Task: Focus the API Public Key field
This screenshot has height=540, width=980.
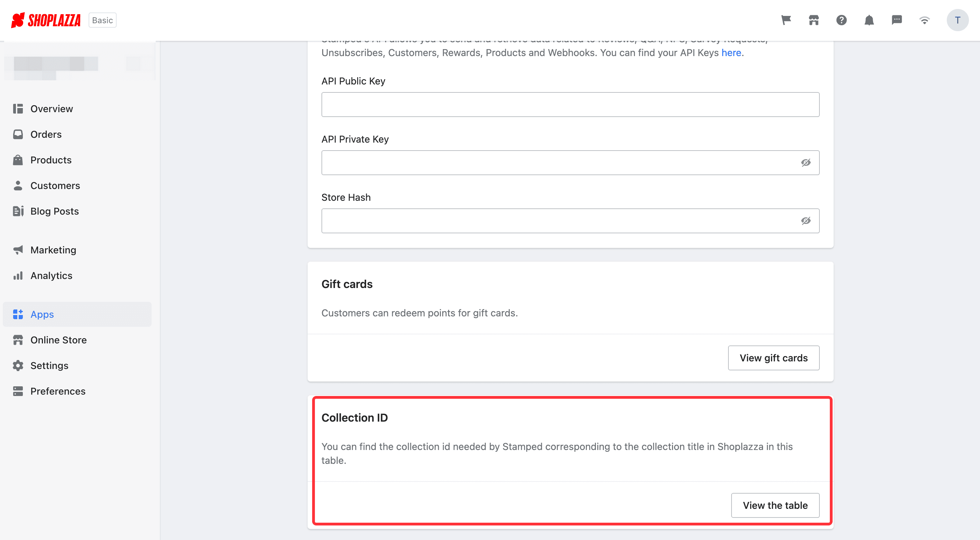Action: click(570, 105)
